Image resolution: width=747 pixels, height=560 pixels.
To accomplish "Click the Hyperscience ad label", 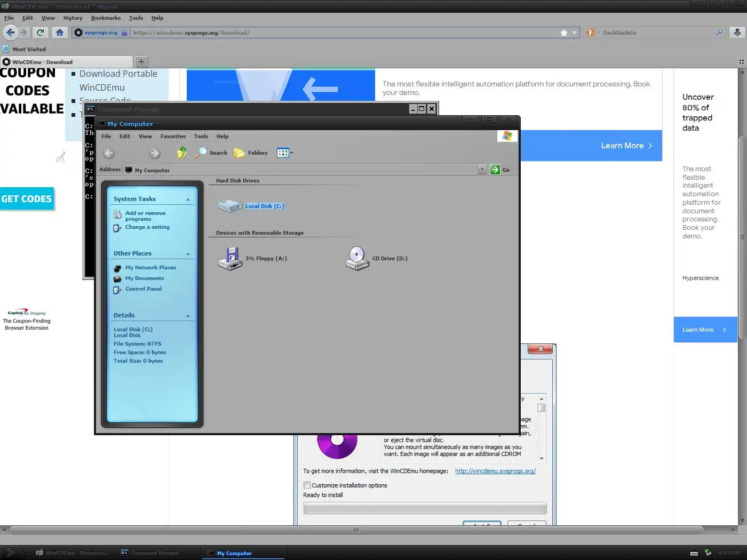I will point(700,278).
